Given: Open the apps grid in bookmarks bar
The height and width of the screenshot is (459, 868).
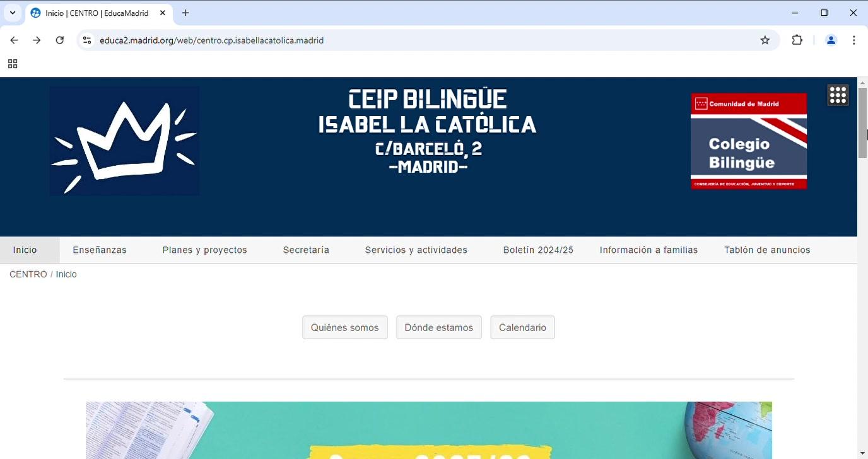Looking at the screenshot, I should (x=13, y=64).
